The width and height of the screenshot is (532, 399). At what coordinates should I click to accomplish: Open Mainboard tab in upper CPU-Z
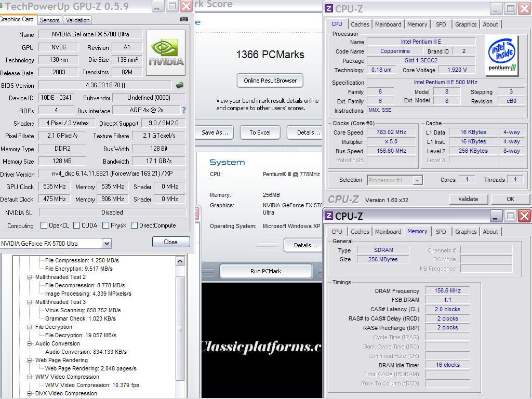(388, 24)
